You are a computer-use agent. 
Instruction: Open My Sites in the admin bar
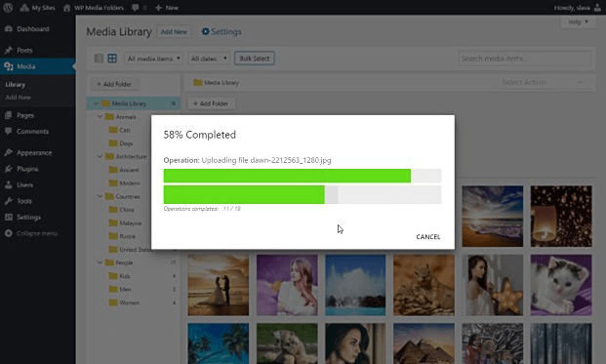tap(38, 8)
